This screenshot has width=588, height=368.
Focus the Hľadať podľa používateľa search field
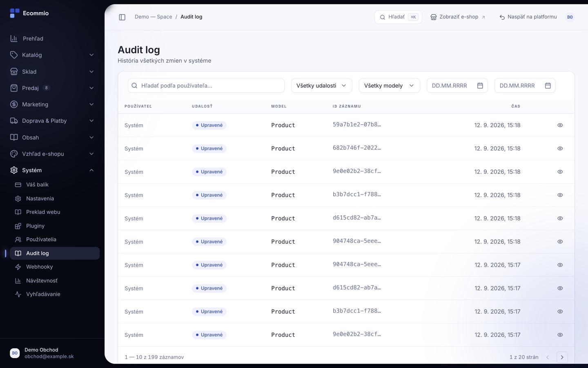point(206,85)
